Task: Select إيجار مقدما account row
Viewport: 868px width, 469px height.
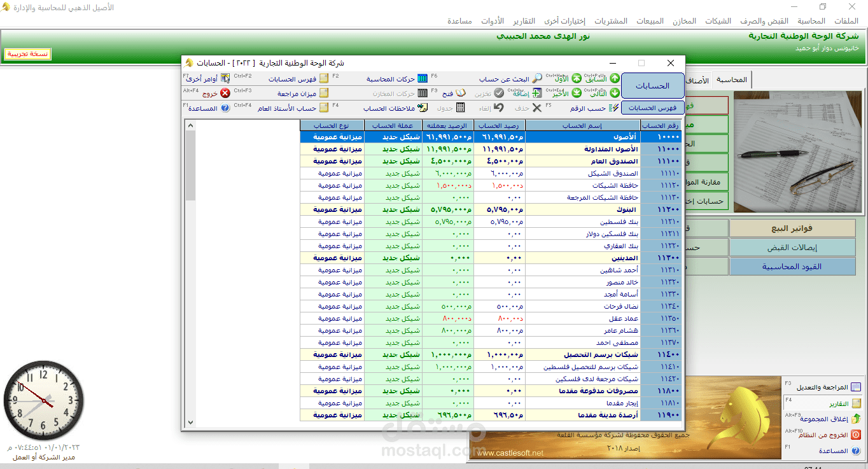Action: (490, 403)
